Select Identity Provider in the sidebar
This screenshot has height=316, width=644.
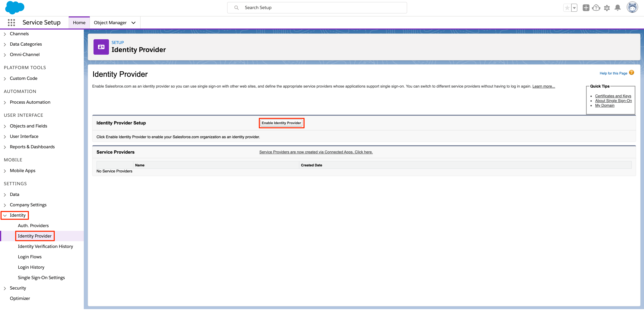(x=35, y=236)
